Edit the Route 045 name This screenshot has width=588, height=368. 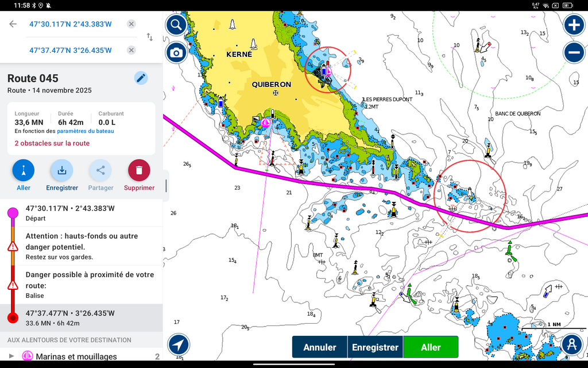(x=141, y=78)
